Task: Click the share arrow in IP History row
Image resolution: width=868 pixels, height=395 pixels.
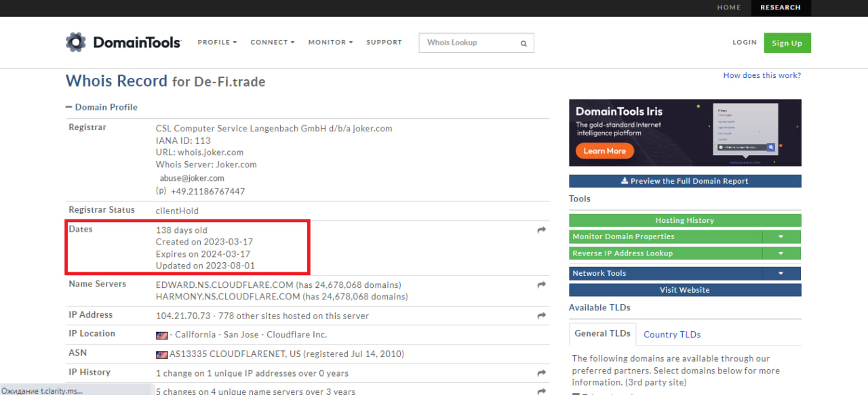Action: (x=541, y=373)
